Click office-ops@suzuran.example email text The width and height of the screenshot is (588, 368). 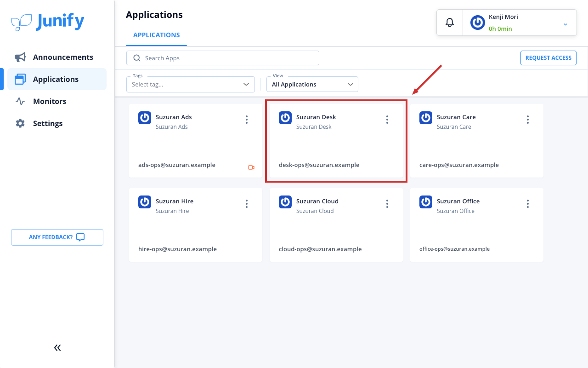click(454, 249)
